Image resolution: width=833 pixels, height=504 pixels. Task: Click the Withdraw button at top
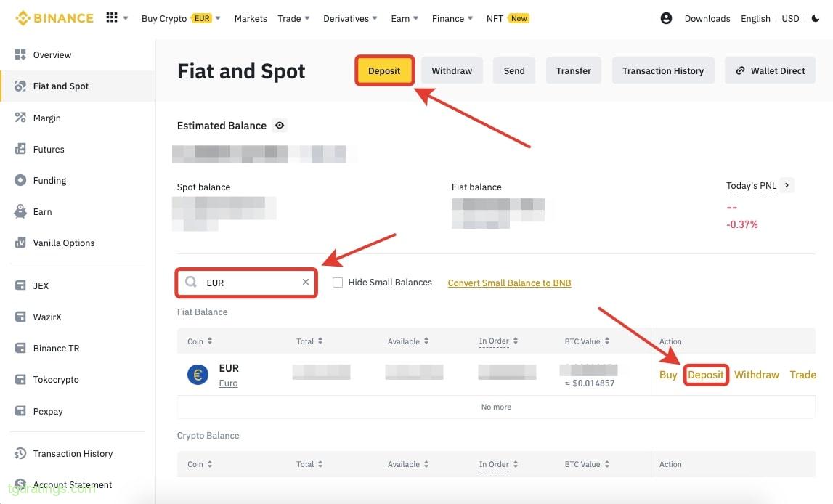pyautogui.click(x=452, y=70)
